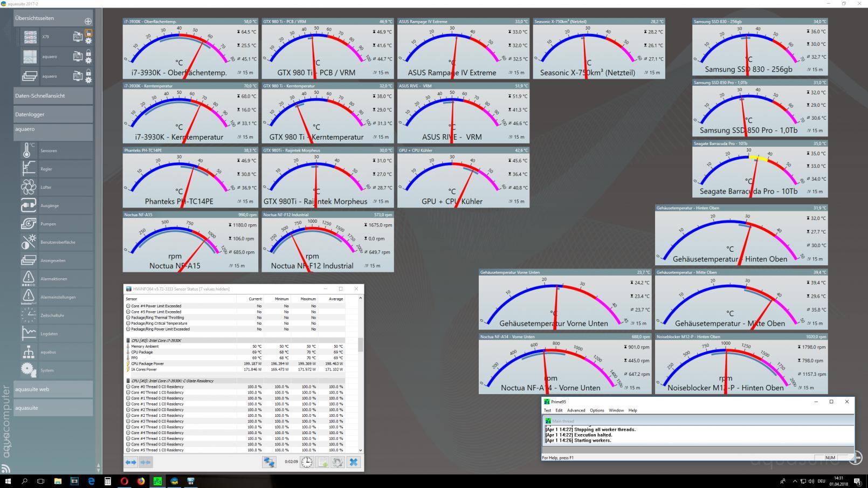Open Prime95 Advanced menu

point(576,410)
